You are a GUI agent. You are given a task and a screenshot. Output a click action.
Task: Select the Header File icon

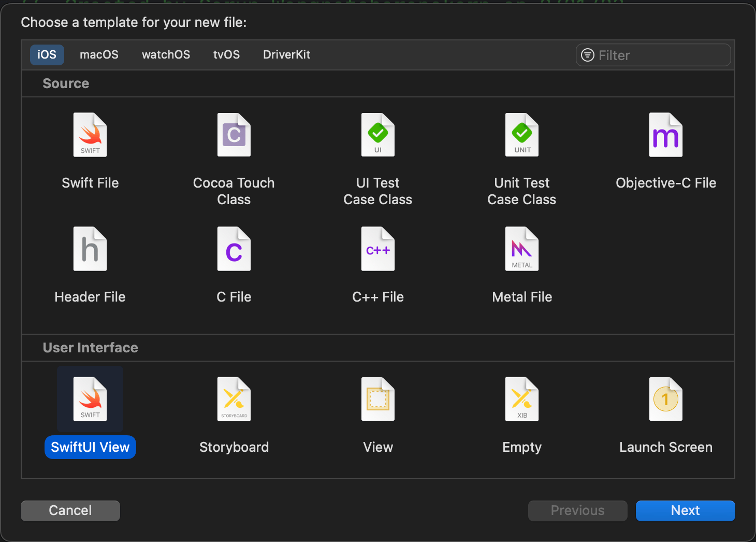[x=90, y=249]
